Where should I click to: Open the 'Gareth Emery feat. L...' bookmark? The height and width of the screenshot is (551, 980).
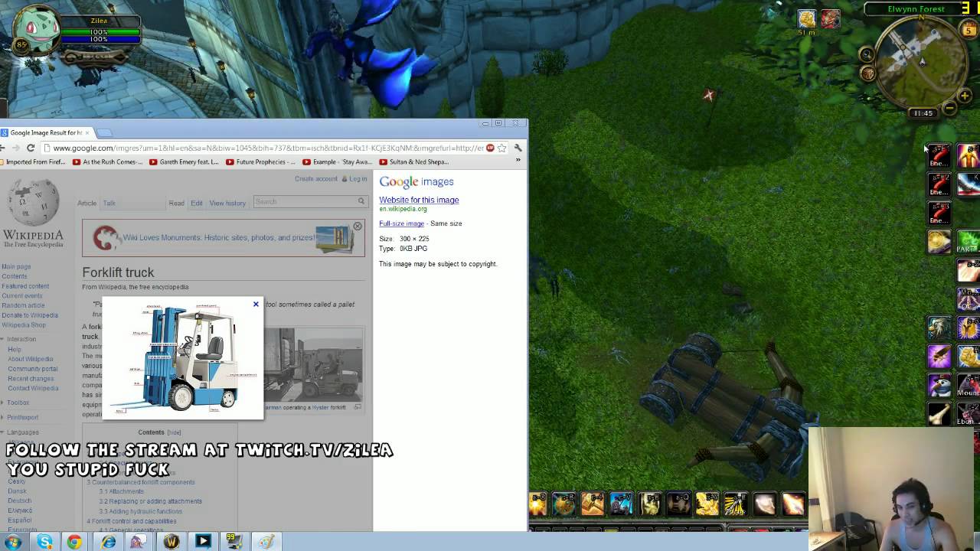point(185,162)
